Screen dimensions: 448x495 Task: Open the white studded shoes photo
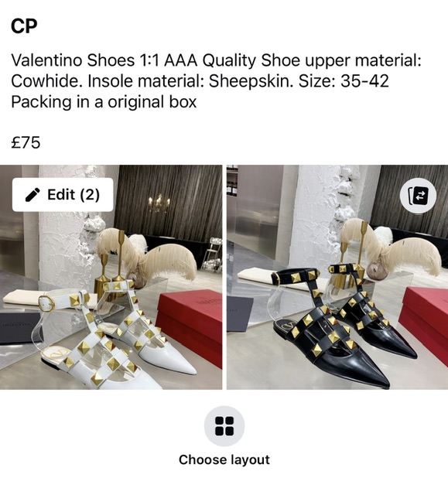pyautogui.click(x=111, y=277)
